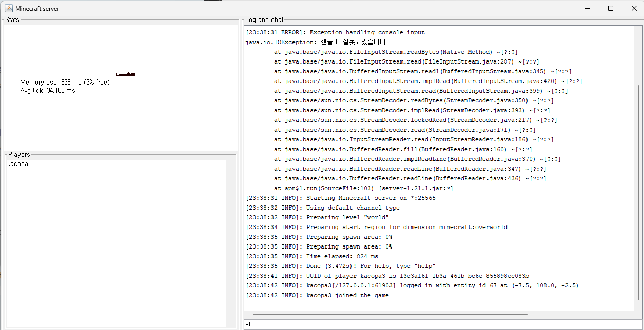Select player kacopa3 in Players list
The width and height of the screenshot is (644, 330).
(19, 164)
